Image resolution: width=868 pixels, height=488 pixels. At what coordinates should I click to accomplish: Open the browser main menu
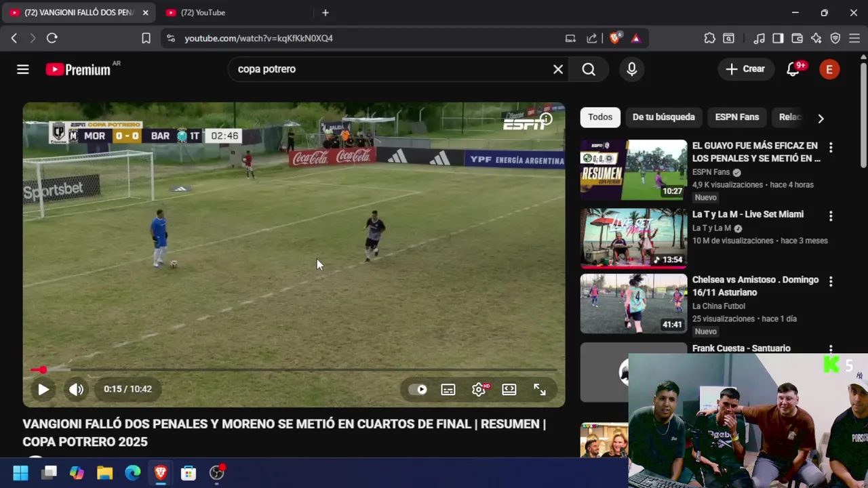854,39
